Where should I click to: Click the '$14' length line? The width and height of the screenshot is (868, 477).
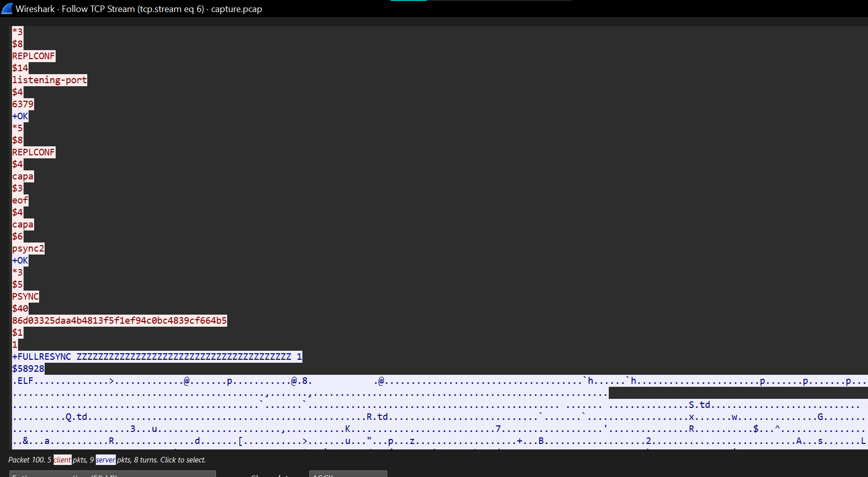point(20,68)
